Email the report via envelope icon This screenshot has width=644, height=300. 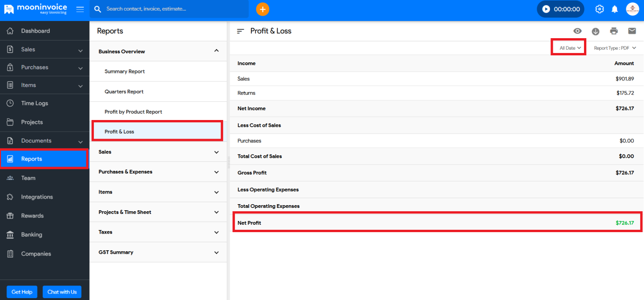pyautogui.click(x=632, y=31)
